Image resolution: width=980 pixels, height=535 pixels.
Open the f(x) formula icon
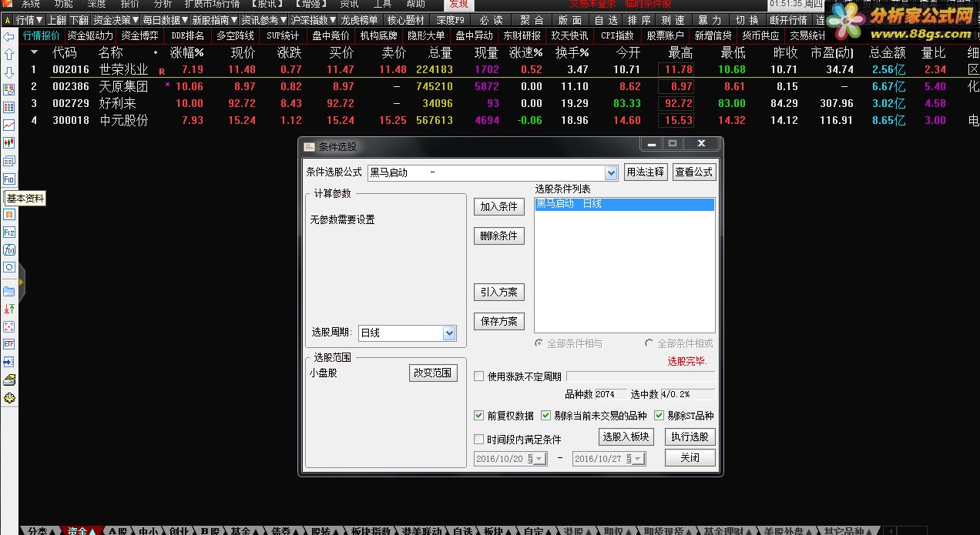pyautogui.click(x=9, y=249)
